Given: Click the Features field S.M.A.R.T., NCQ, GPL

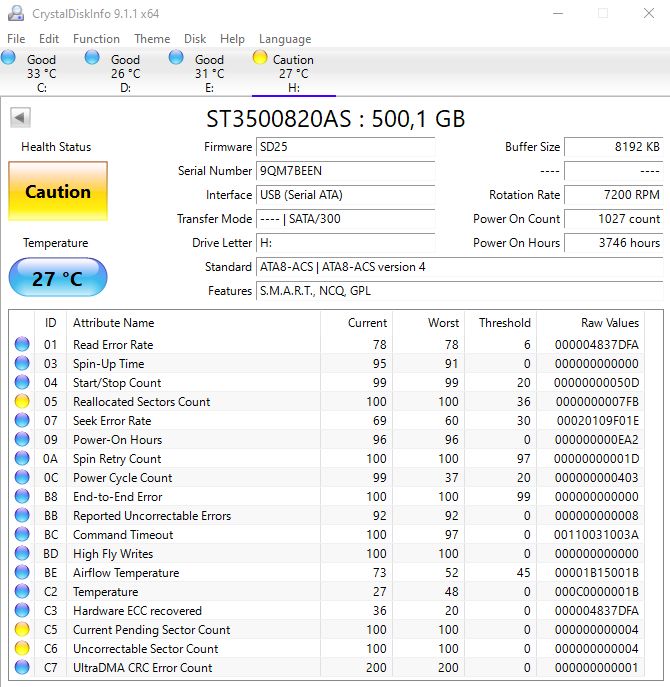Looking at the screenshot, I should [x=460, y=291].
